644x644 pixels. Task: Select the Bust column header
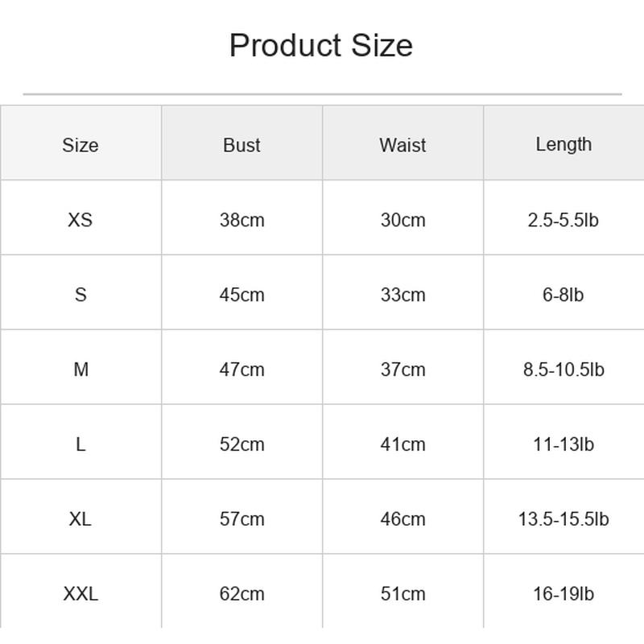(242, 143)
